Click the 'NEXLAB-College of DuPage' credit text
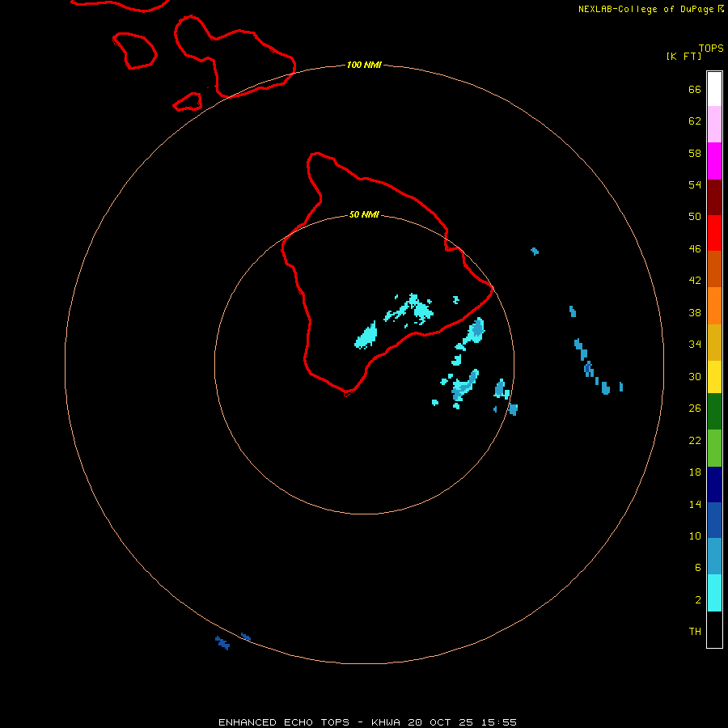Viewport: 728px width, 728px height. [645, 9]
